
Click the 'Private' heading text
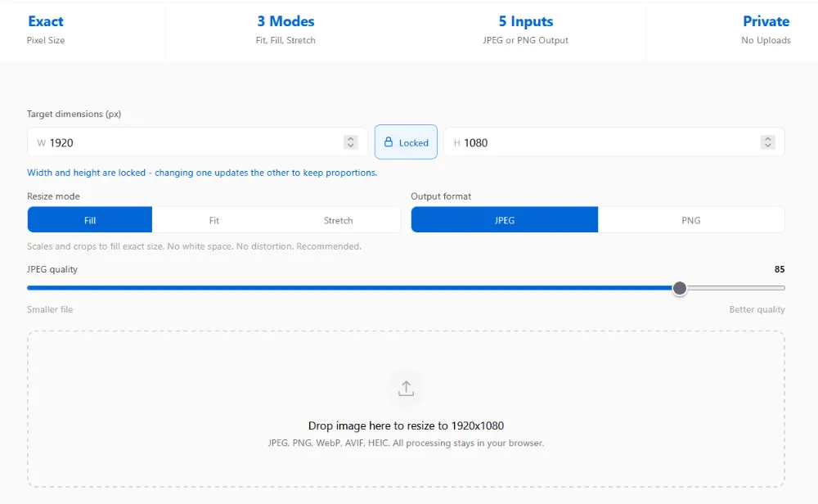tap(766, 21)
